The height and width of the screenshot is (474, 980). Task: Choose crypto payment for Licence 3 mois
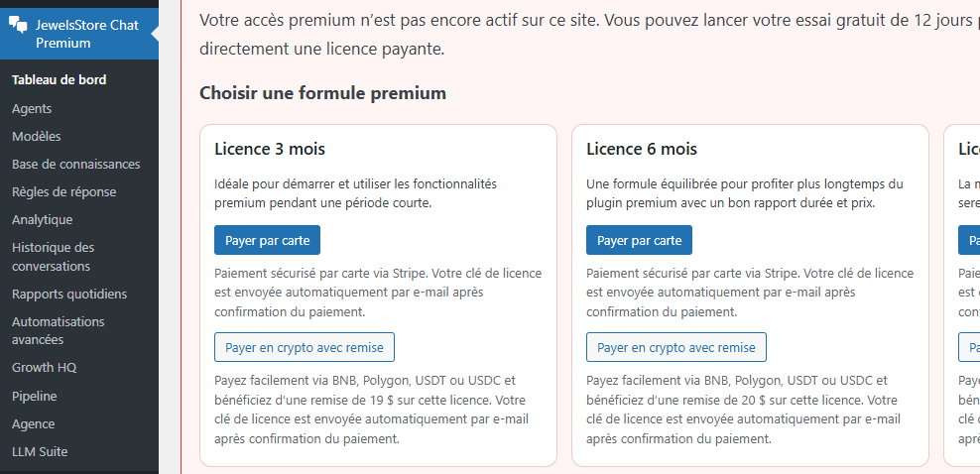point(305,347)
